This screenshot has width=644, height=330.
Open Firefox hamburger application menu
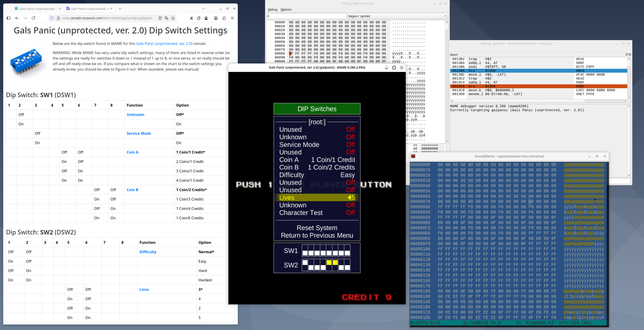click(x=232, y=18)
